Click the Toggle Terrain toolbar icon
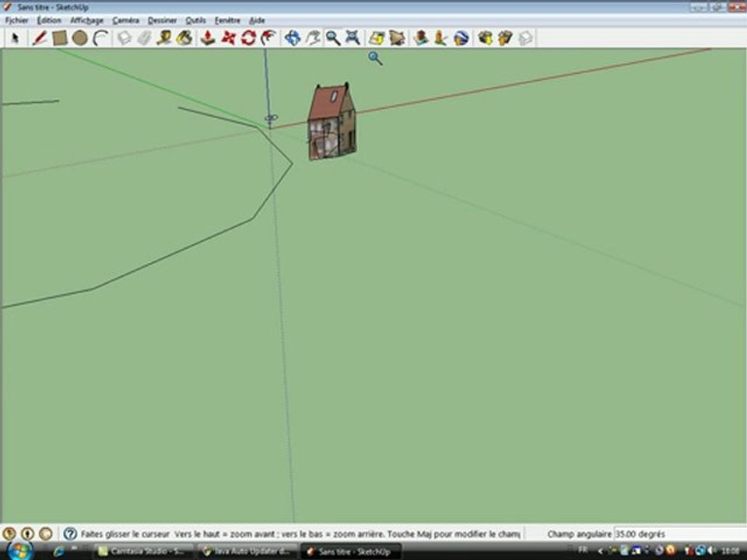 click(396, 37)
